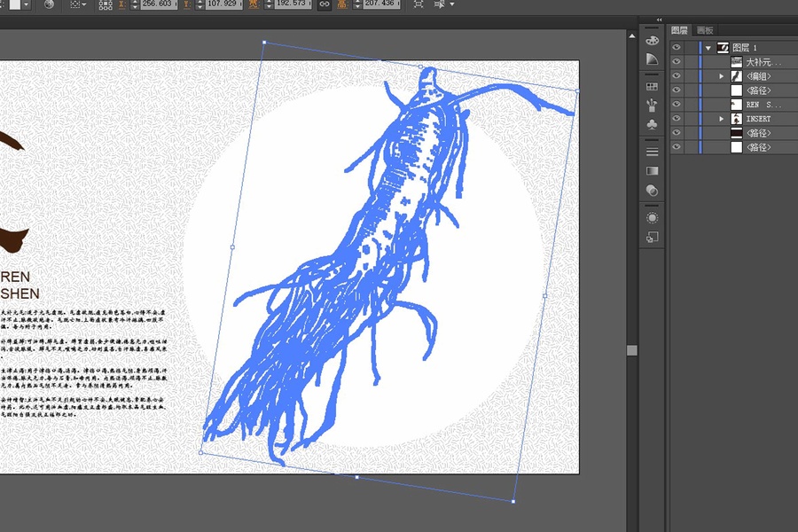Open the Transparency panel
The image size is (798, 532).
click(652, 191)
